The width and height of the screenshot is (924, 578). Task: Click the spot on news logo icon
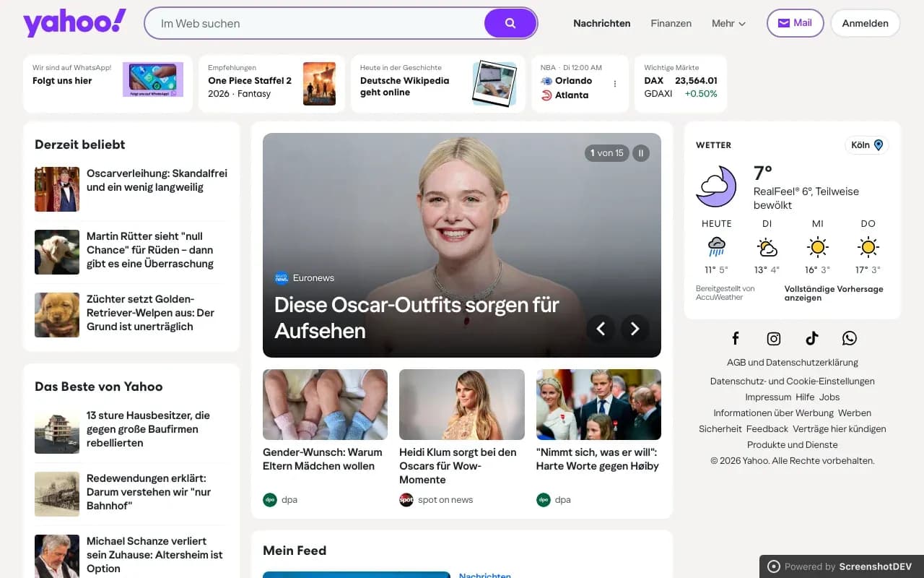[x=406, y=499]
